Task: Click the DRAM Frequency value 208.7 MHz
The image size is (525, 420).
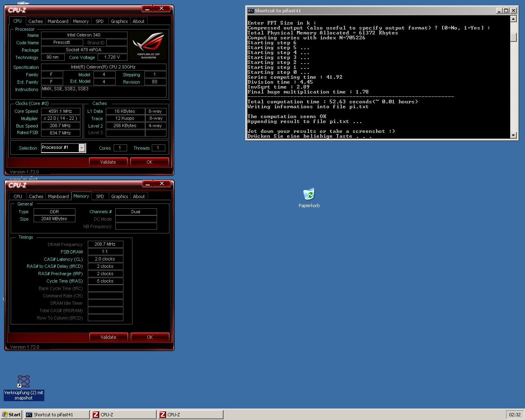Action: tap(105, 244)
